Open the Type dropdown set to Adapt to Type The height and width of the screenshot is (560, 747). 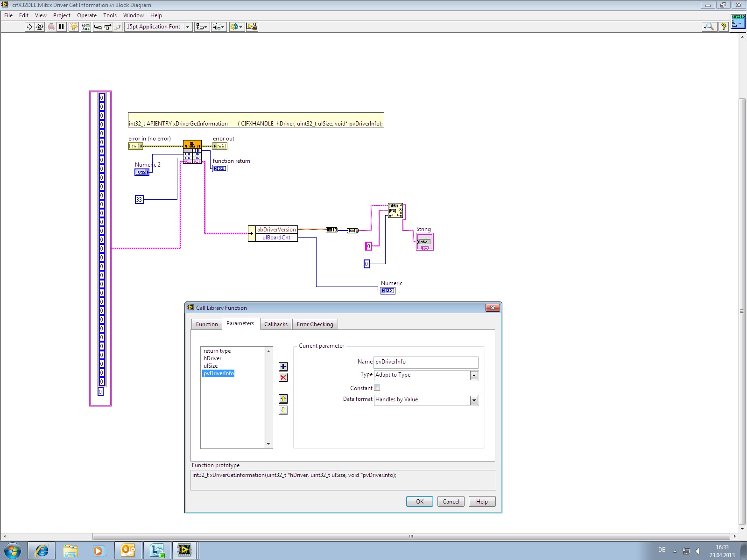tap(474, 376)
